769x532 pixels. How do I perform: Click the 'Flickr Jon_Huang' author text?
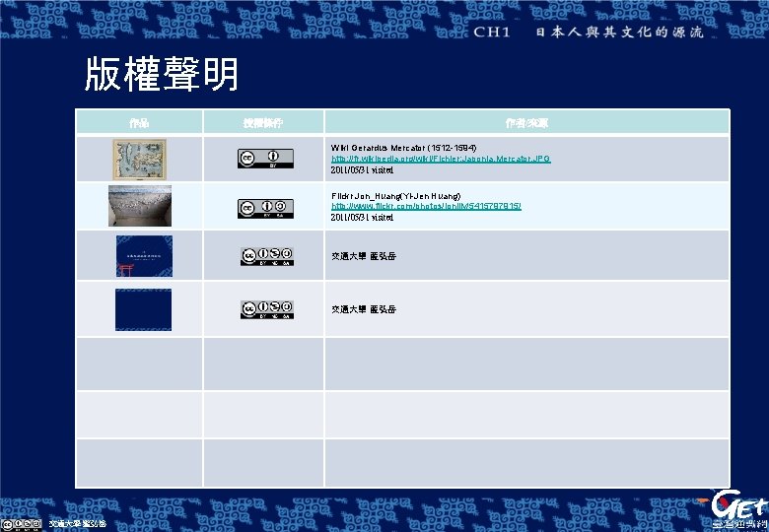point(395,196)
